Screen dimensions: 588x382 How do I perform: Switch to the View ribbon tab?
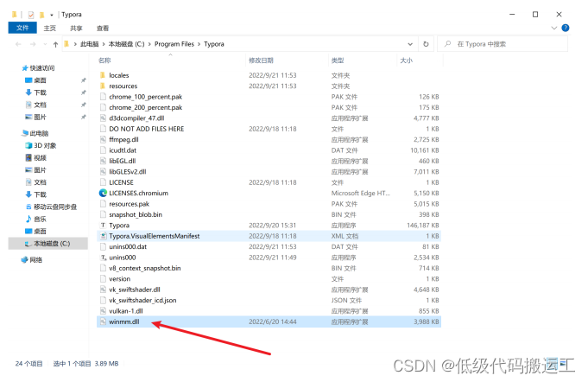[x=103, y=29]
